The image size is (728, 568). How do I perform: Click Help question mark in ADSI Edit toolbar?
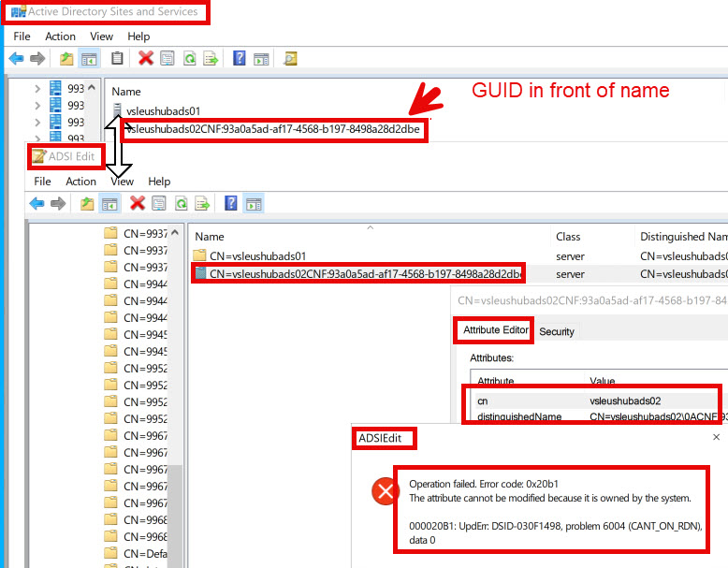pos(231,203)
